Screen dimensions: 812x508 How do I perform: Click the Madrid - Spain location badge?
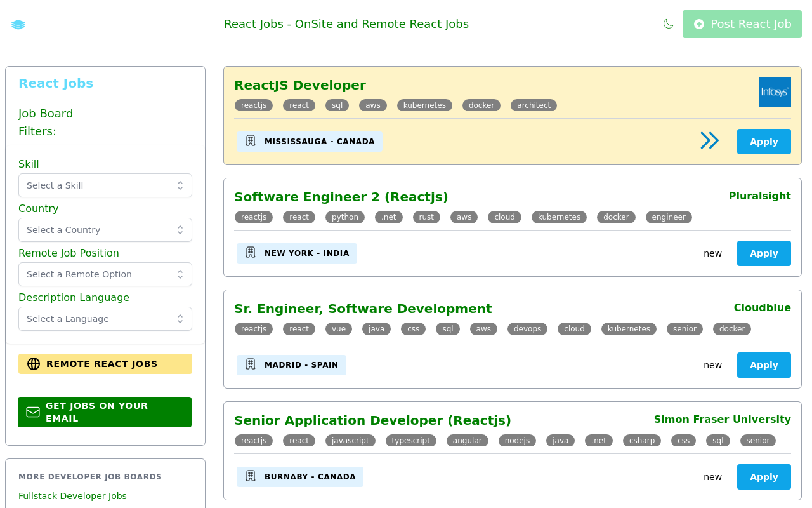(x=291, y=365)
